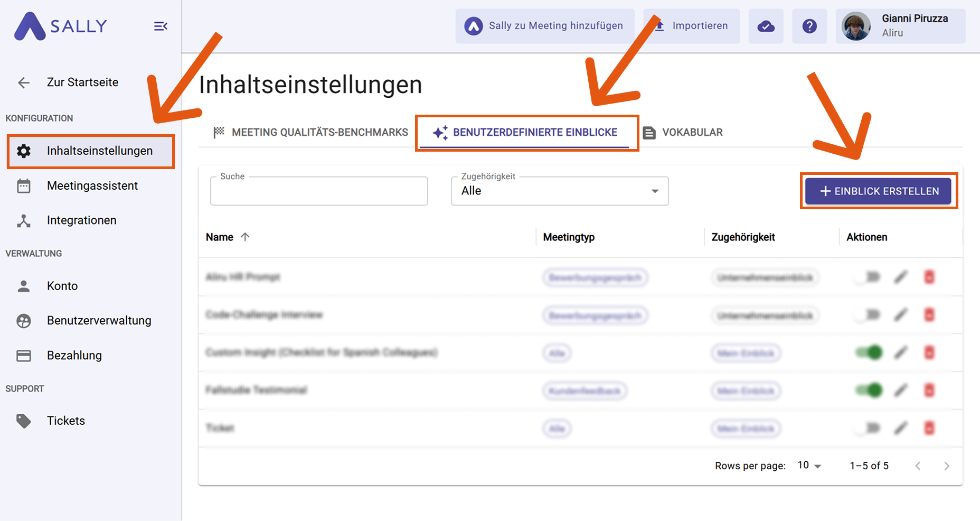Focus the Suche search field

click(x=318, y=192)
